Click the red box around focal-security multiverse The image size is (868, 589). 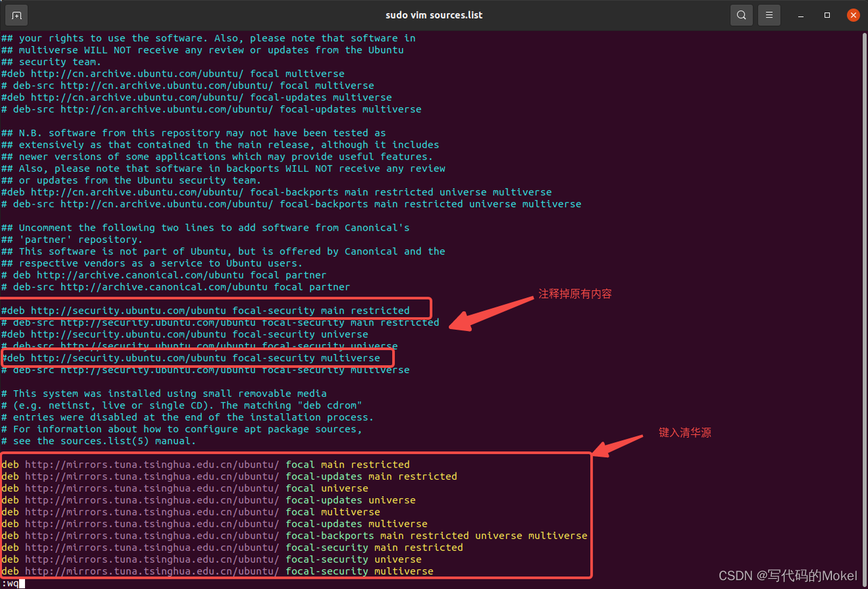point(197,358)
